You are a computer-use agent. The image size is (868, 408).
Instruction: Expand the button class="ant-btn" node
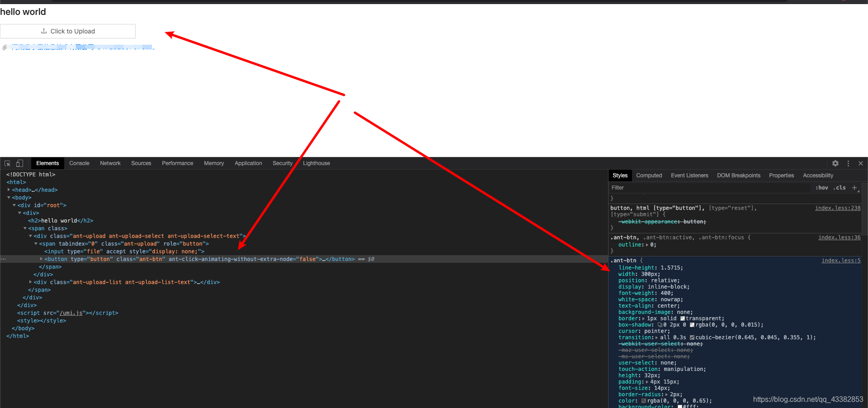click(41, 259)
